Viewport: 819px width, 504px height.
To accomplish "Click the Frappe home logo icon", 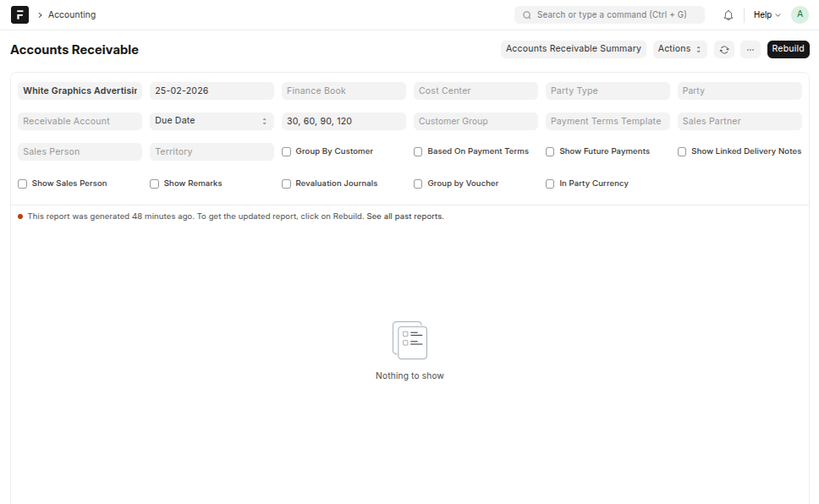I will pyautogui.click(x=19, y=15).
